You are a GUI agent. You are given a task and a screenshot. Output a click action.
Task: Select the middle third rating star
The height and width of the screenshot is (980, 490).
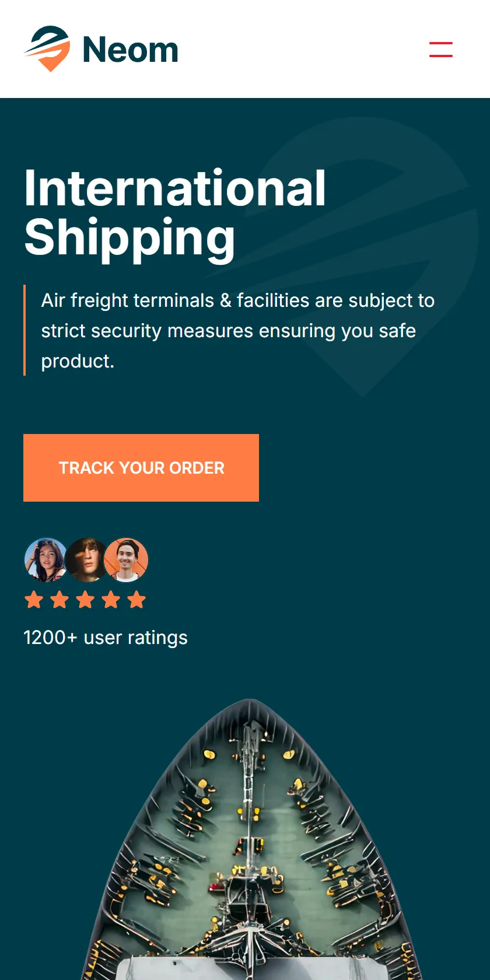click(x=85, y=600)
